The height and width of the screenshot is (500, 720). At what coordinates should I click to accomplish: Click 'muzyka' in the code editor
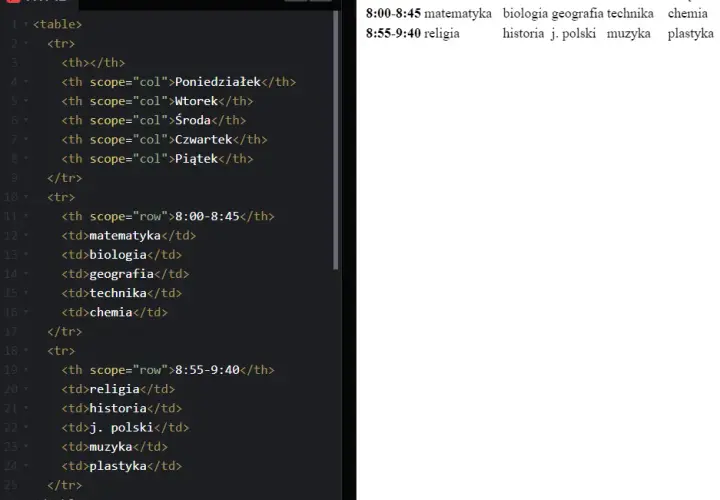(111, 447)
